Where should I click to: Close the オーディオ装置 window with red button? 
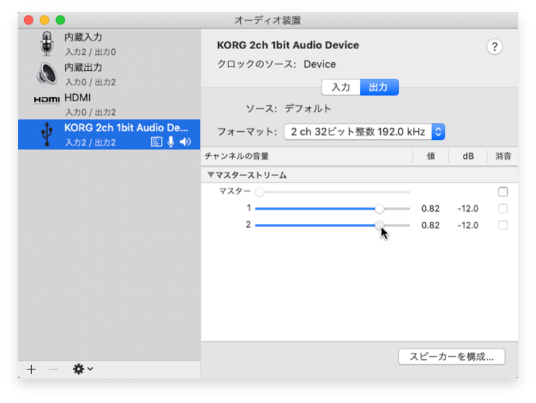click(x=29, y=20)
